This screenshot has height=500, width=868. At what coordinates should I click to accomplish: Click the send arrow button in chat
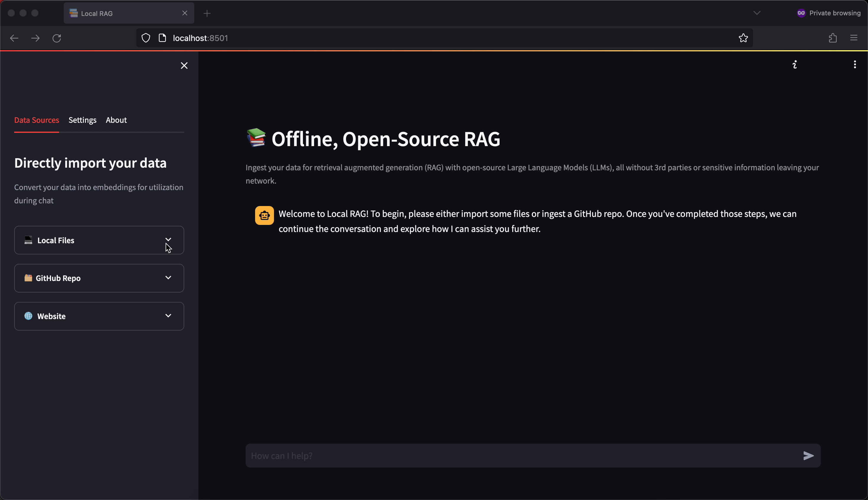[808, 455]
